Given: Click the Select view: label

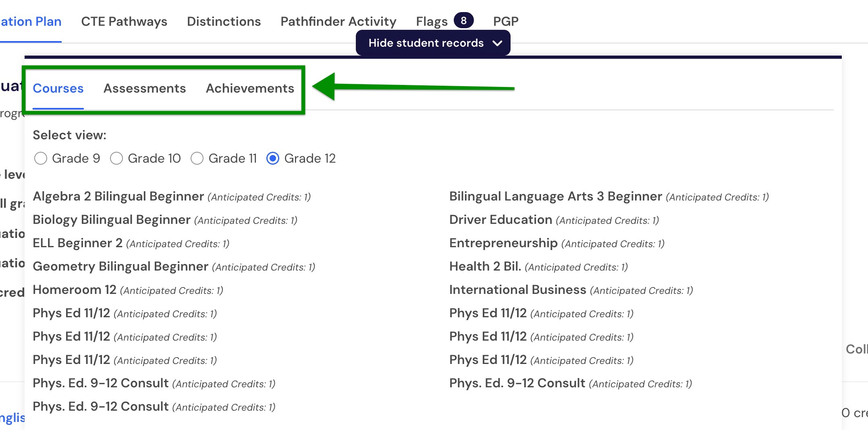Looking at the screenshot, I should (x=70, y=135).
